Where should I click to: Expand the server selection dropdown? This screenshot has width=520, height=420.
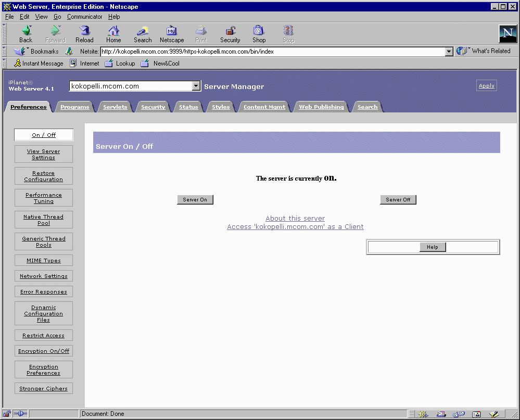(x=196, y=86)
